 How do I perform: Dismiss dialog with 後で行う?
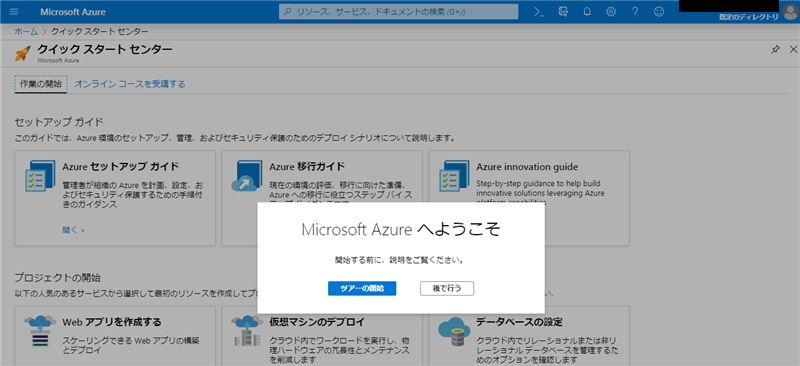(x=447, y=288)
